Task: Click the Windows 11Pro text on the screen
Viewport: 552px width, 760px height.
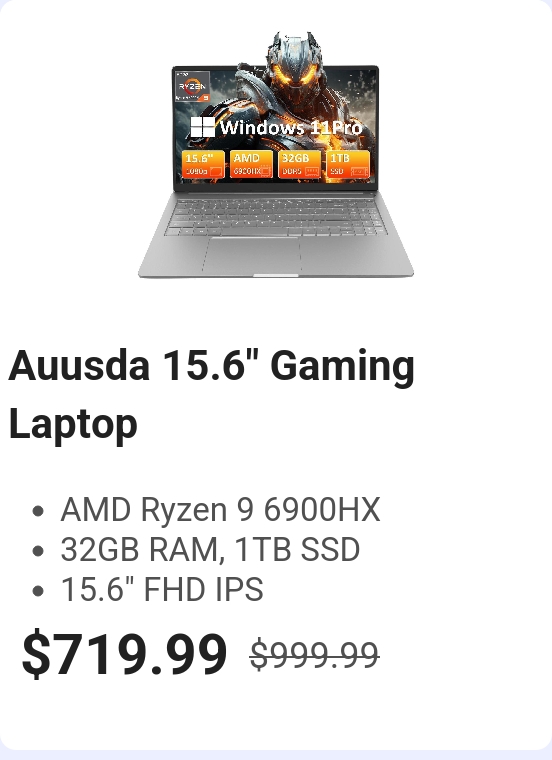Action: [291, 128]
